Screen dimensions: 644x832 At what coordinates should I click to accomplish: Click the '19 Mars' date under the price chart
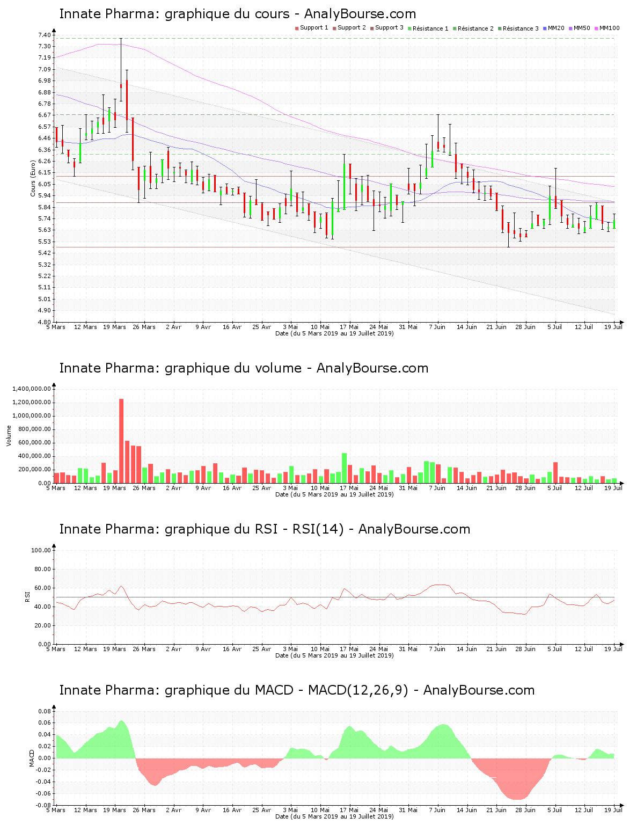(115, 327)
